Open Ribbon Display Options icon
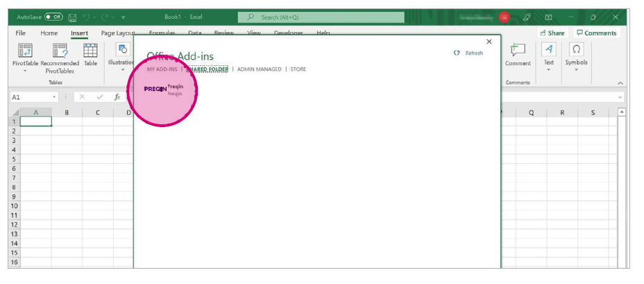 coord(549,17)
